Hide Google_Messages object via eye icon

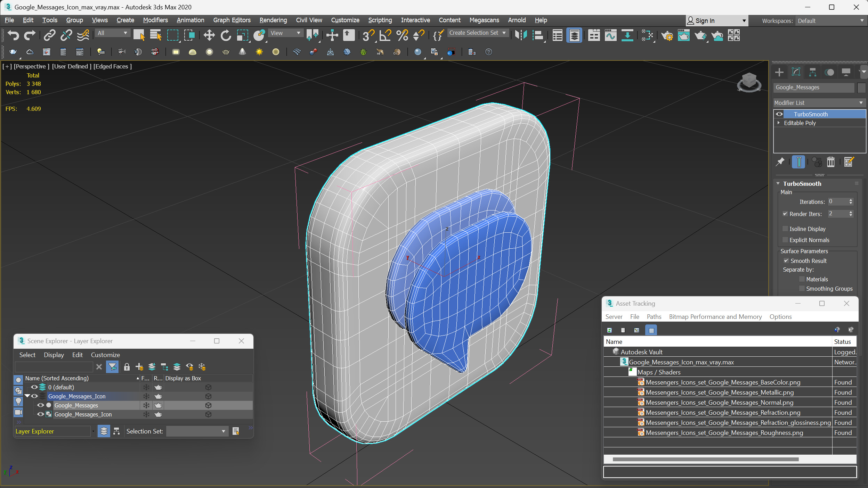tap(40, 405)
